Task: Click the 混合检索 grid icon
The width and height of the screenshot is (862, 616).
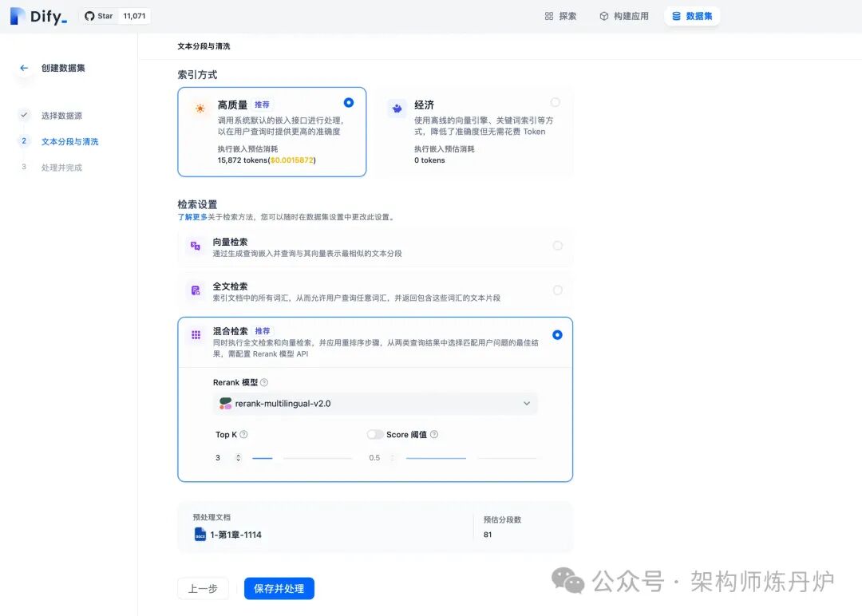Action: click(196, 334)
